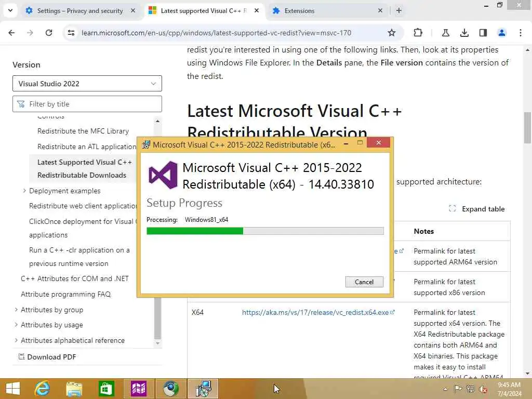The width and height of the screenshot is (532, 399).
Task: Switch to the Chromium browser taskbar icon
Action: pyautogui.click(x=170, y=389)
